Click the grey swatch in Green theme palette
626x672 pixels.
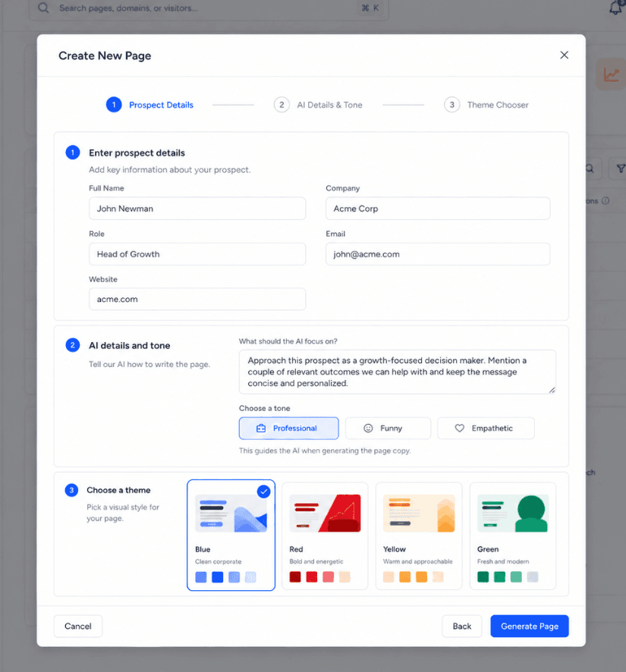(x=533, y=577)
